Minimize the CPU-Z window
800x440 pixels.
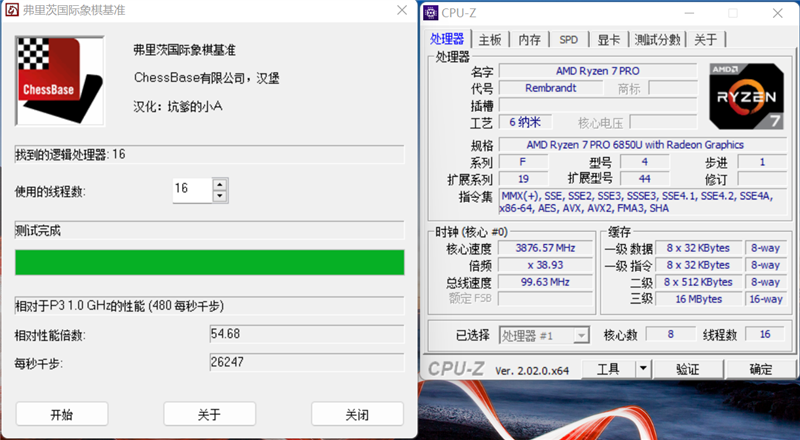click(x=689, y=13)
